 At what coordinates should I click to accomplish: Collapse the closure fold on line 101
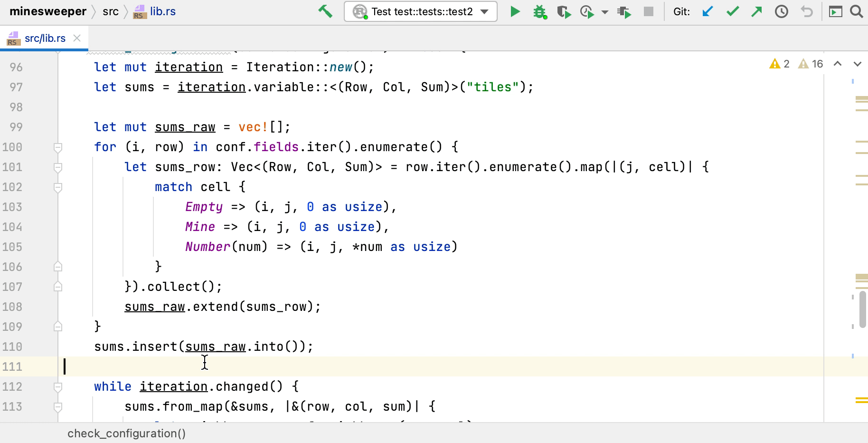click(x=58, y=167)
